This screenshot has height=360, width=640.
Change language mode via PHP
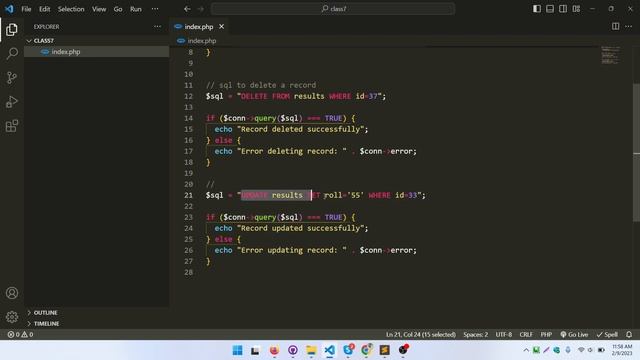coord(546,334)
